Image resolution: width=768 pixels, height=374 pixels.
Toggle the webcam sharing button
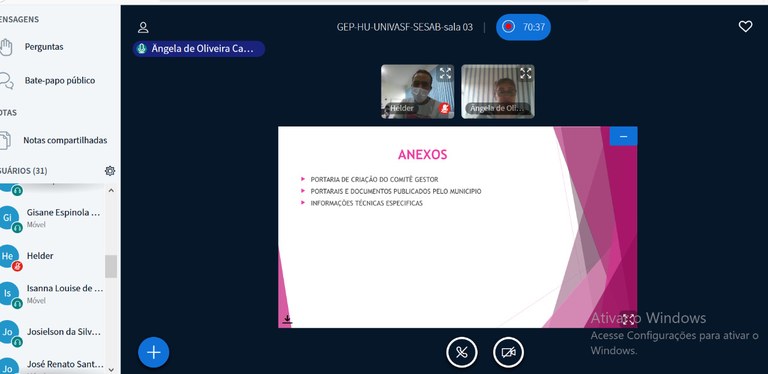tap(508, 352)
